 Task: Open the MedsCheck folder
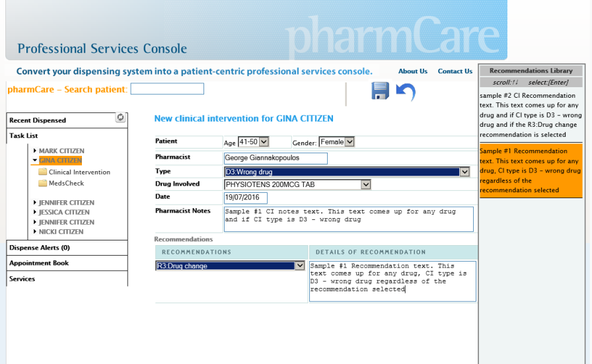[x=61, y=183]
